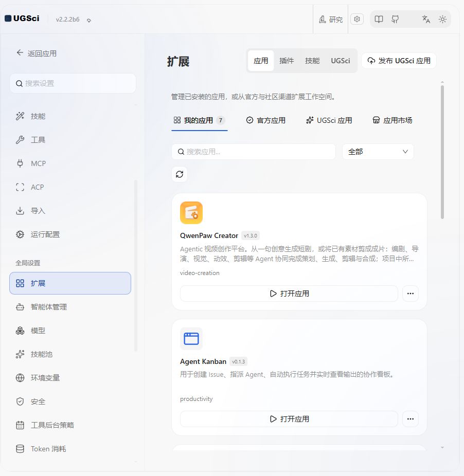Open more options for QwenPaw Creator
Screen dimensions: 464x476
pos(411,294)
